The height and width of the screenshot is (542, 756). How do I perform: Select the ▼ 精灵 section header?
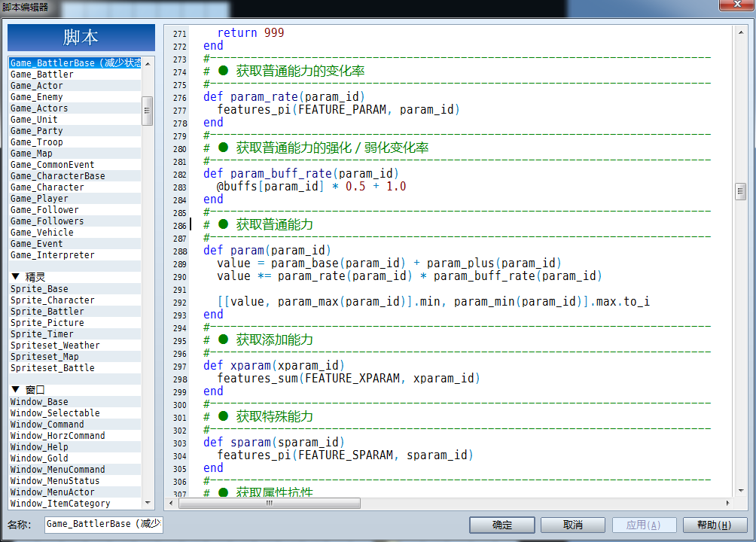[76, 277]
